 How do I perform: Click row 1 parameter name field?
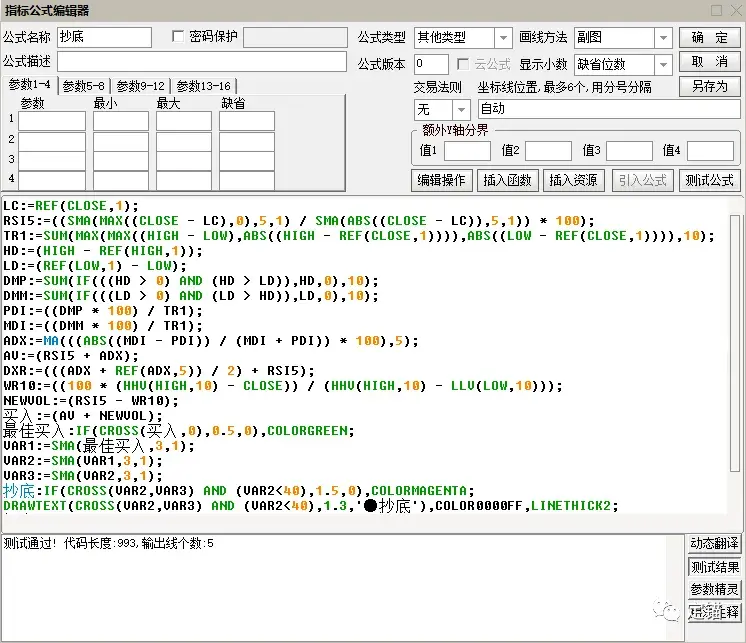[x=52, y=121]
